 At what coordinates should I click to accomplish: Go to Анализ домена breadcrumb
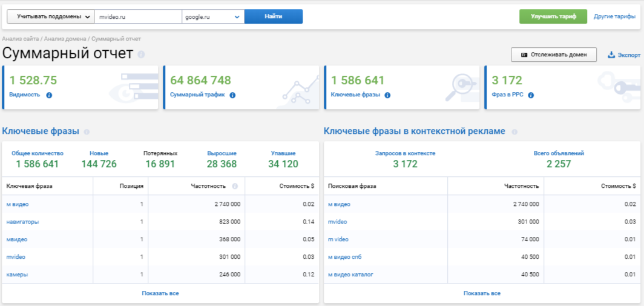pos(65,39)
